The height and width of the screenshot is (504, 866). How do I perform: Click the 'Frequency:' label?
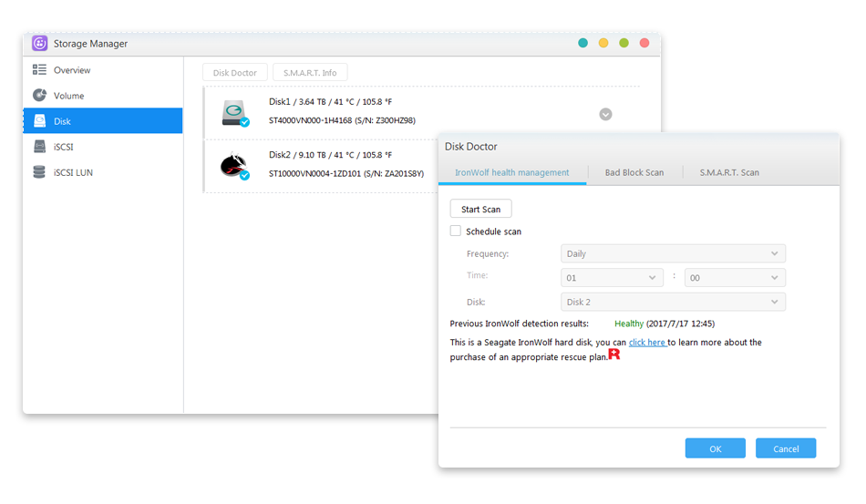[x=488, y=254]
